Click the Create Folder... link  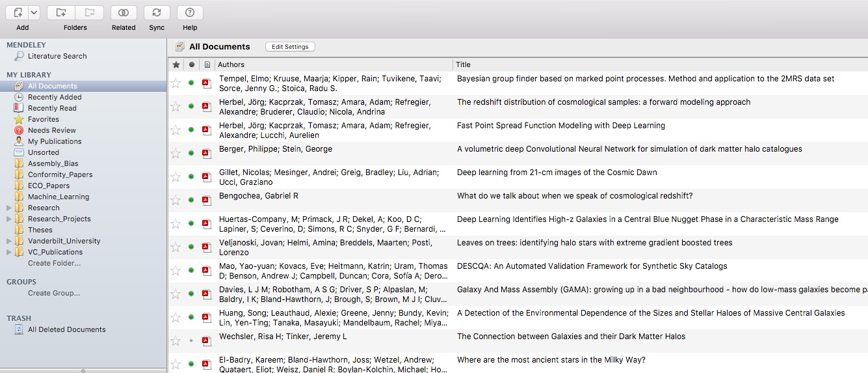[x=54, y=264]
